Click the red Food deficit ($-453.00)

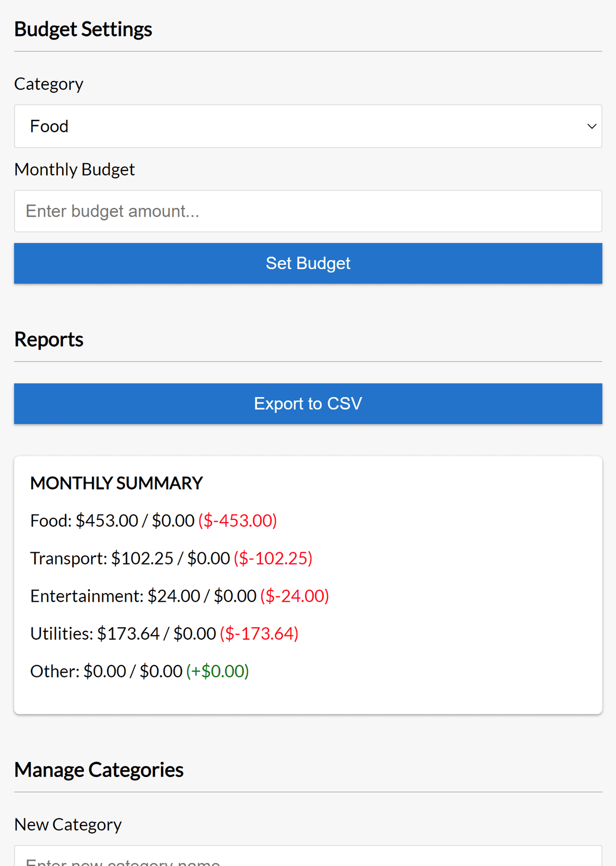pyautogui.click(x=238, y=521)
